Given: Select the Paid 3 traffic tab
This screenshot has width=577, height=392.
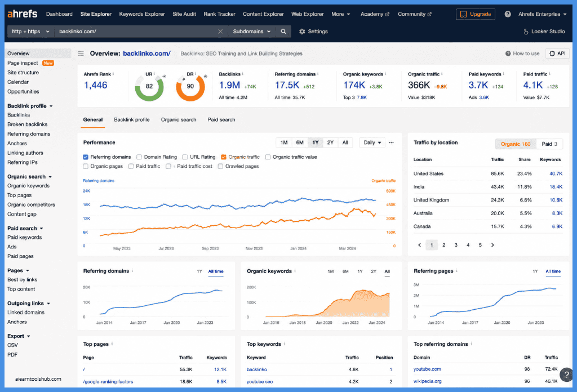Looking at the screenshot, I should pos(549,144).
